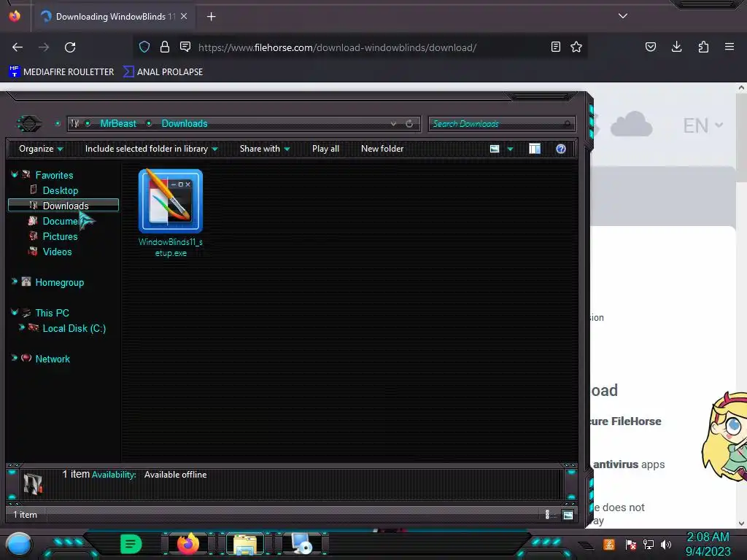Select Network in navigation pane

(53, 359)
